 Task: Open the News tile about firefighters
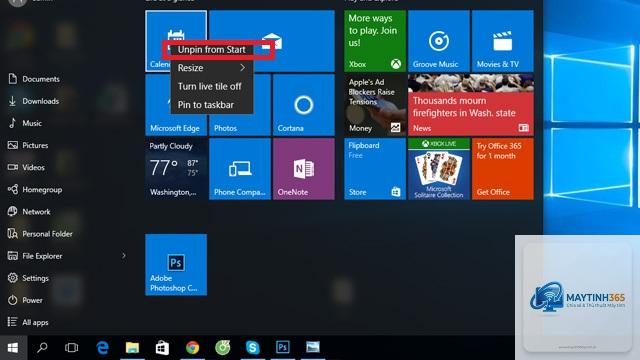click(x=471, y=105)
